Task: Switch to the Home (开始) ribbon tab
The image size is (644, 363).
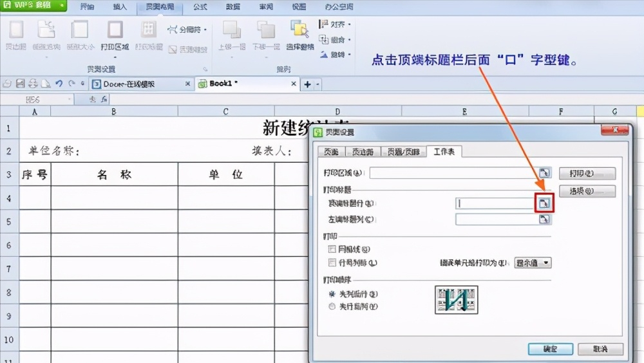Action: click(x=87, y=6)
